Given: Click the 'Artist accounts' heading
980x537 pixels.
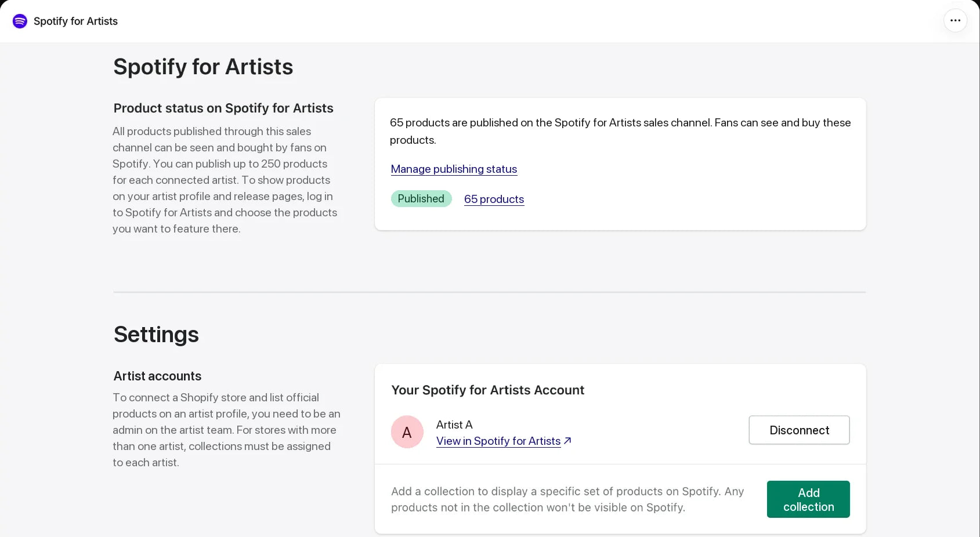Looking at the screenshot, I should coord(157,376).
